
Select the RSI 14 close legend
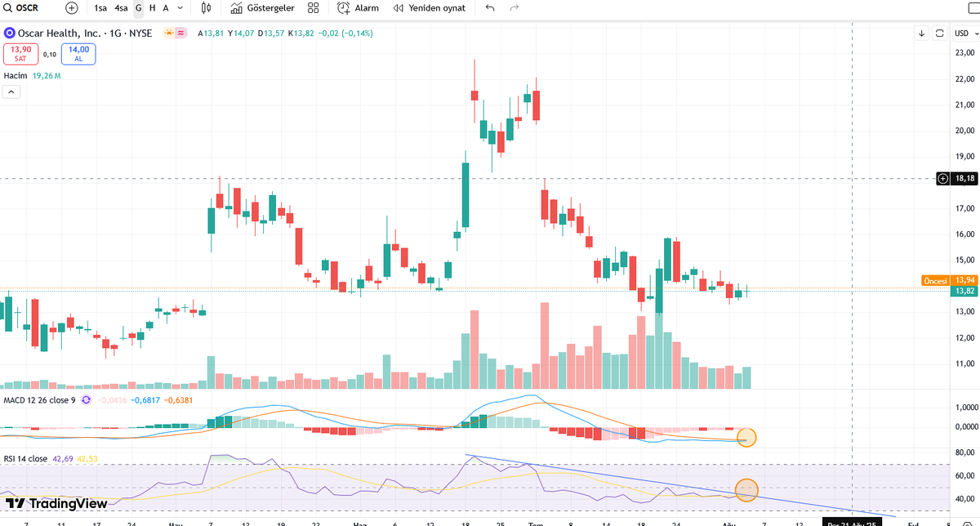(25, 459)
